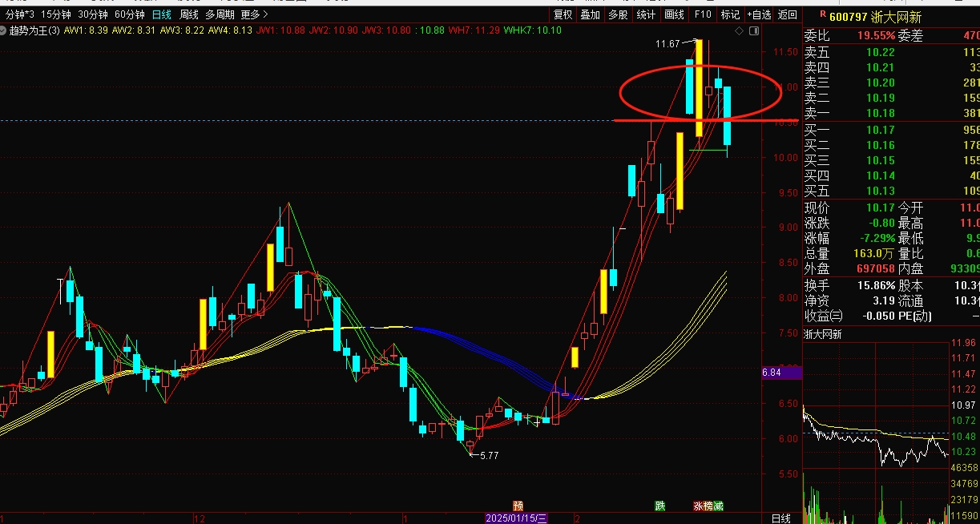Viewport: 980px width, 524px height.
Task: Click the 榜 event marker
Action: 708,506
